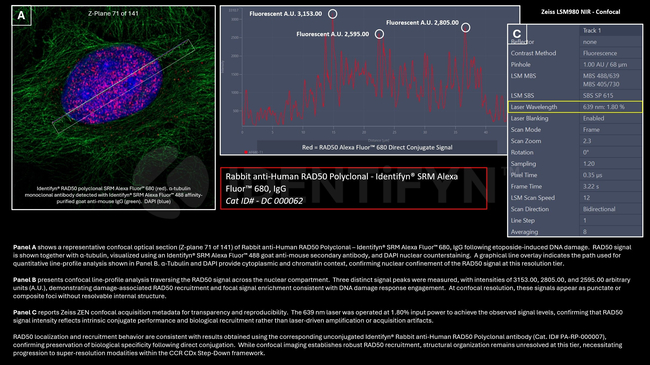Click the 'Fluorescence' value cell
Screen dimensions: 650x365
600,53
